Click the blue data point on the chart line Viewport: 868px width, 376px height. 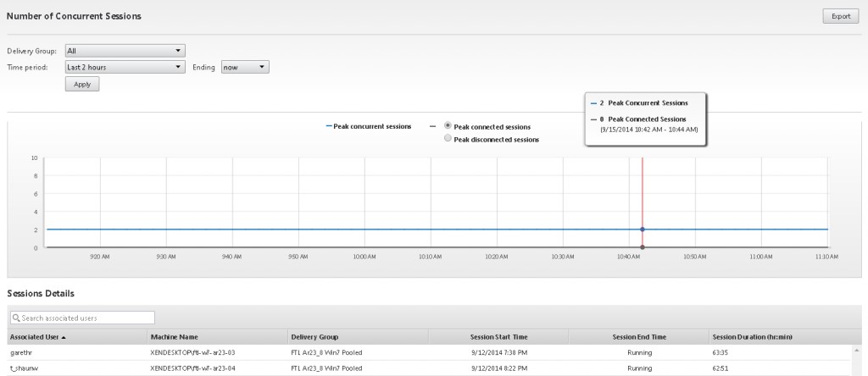(643, 229)
